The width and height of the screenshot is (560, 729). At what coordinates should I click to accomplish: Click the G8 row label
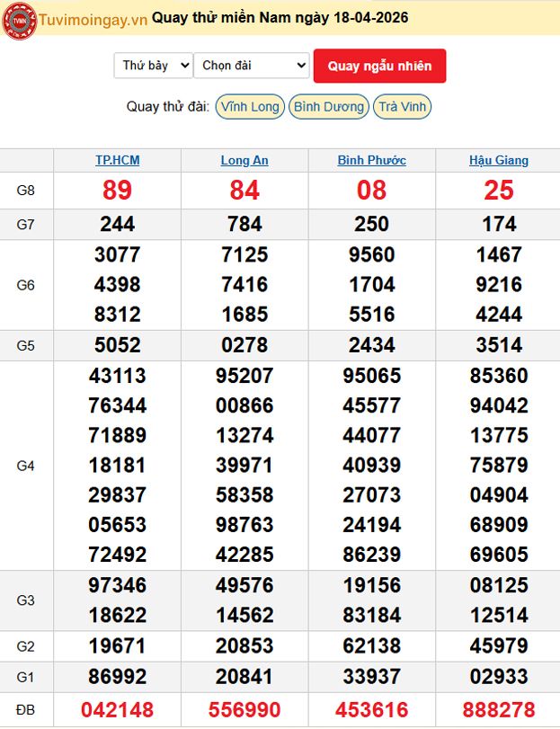click(26, 191)
